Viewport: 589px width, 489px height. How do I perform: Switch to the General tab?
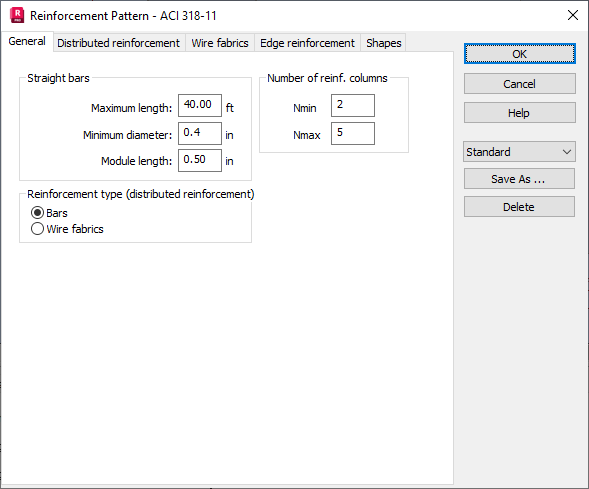coord(27,41)
